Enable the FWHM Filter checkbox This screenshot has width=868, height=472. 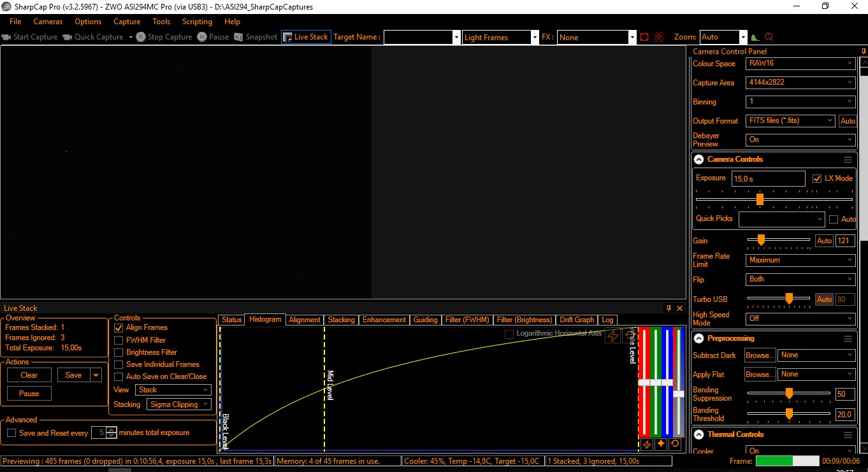point(119,340)
